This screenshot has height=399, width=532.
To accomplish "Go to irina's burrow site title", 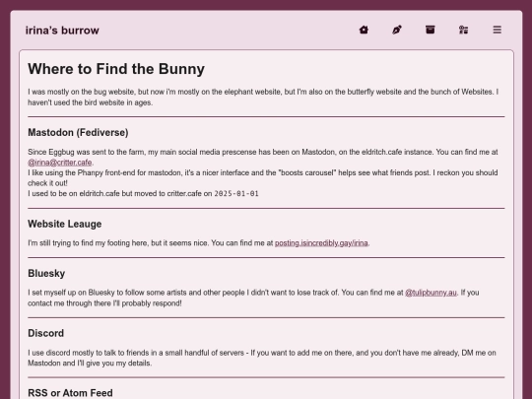I will (62, 31).
